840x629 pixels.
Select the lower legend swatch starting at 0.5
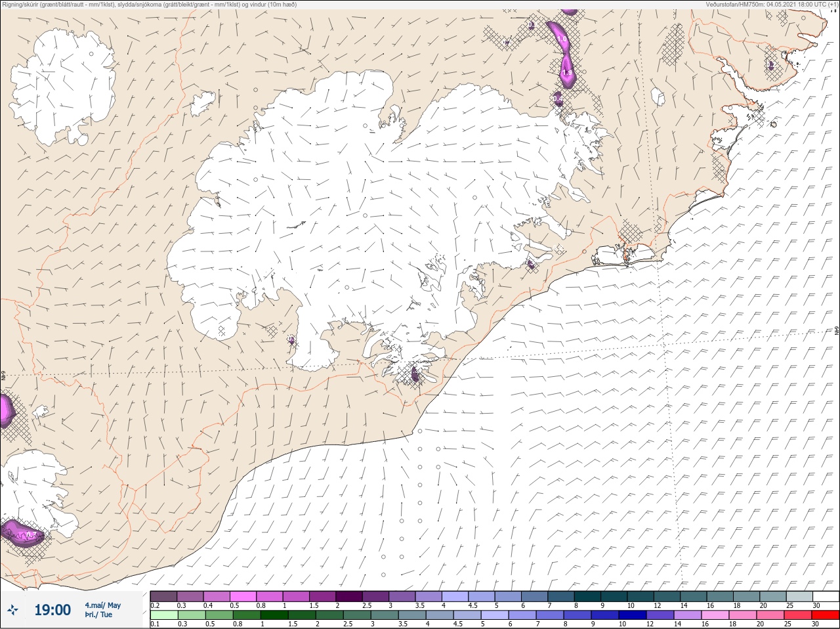coord(219,615)
